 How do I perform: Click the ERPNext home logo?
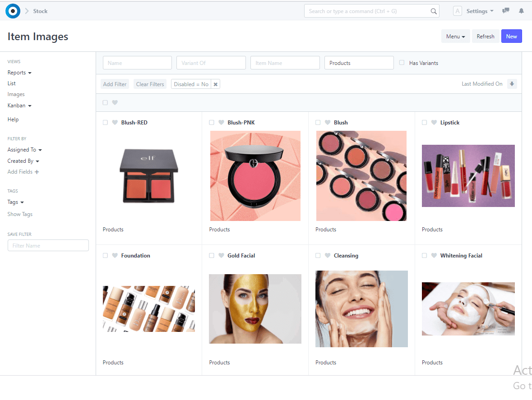(13, 11)
